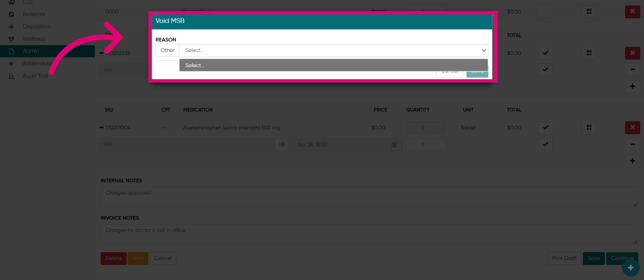Open Audit Trail in the sidebar
This screenshot has width=644, height=280.
click(x=35, y=76)
